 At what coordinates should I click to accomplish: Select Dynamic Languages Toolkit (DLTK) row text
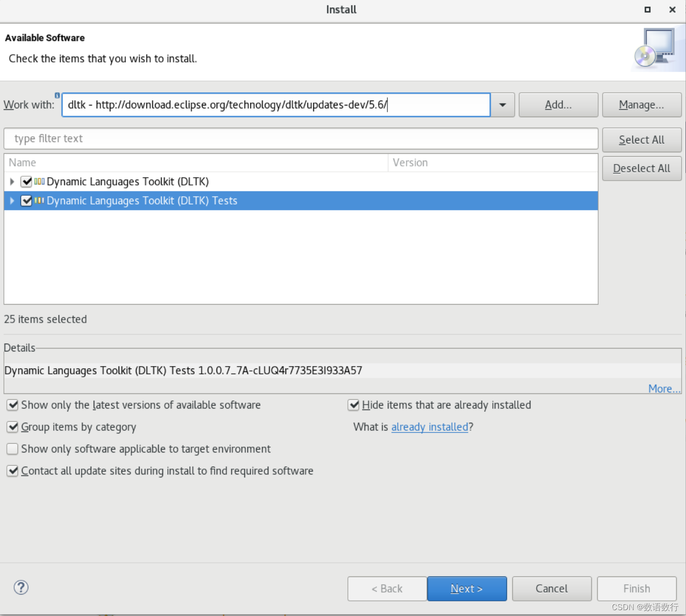128,182
